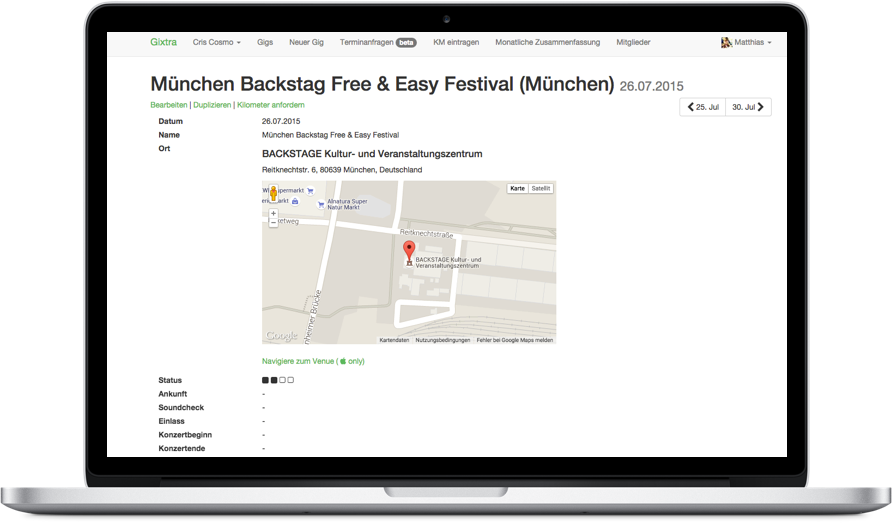Zoom out the map with minus button
The height and width of the screenshot is (523, 892).
click(273, 222)
